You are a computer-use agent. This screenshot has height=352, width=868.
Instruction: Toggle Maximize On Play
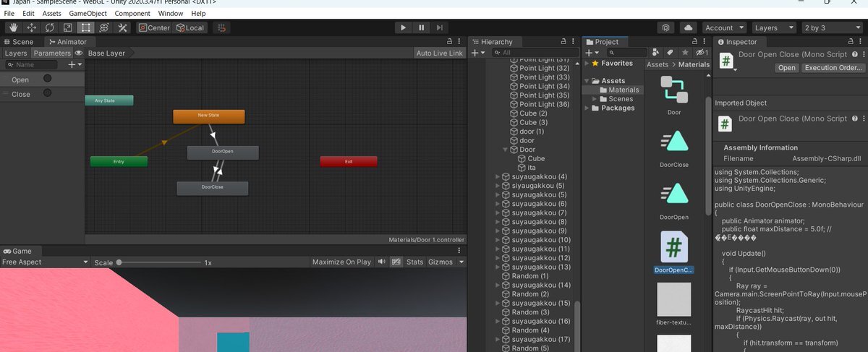coord(341,262)
